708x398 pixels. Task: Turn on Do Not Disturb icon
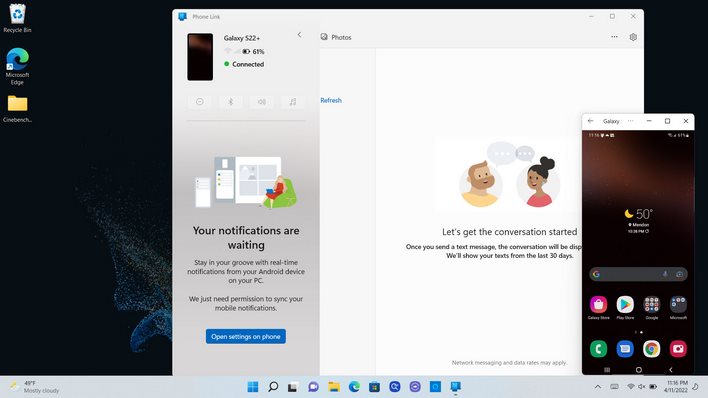click(x=200, y=102)
